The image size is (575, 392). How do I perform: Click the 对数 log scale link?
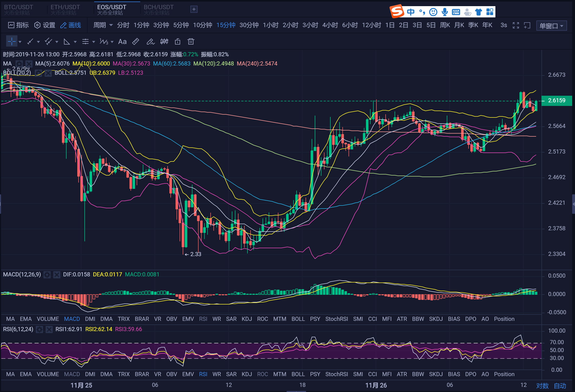[x=542, y=386]
